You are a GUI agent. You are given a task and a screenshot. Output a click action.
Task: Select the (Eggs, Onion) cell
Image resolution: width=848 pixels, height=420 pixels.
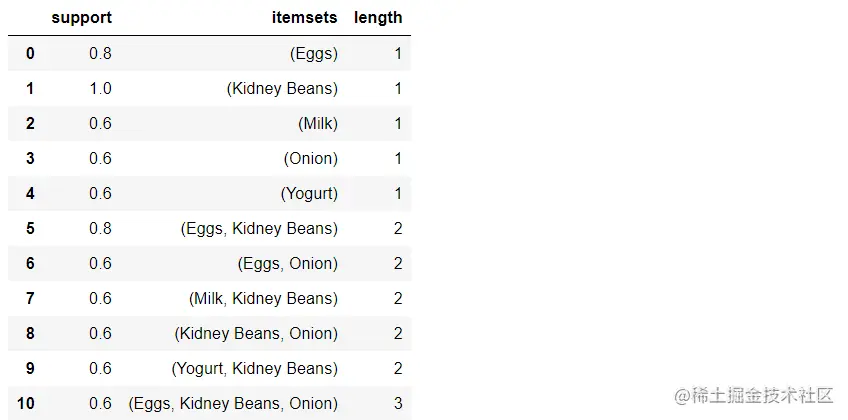(288, 264)
